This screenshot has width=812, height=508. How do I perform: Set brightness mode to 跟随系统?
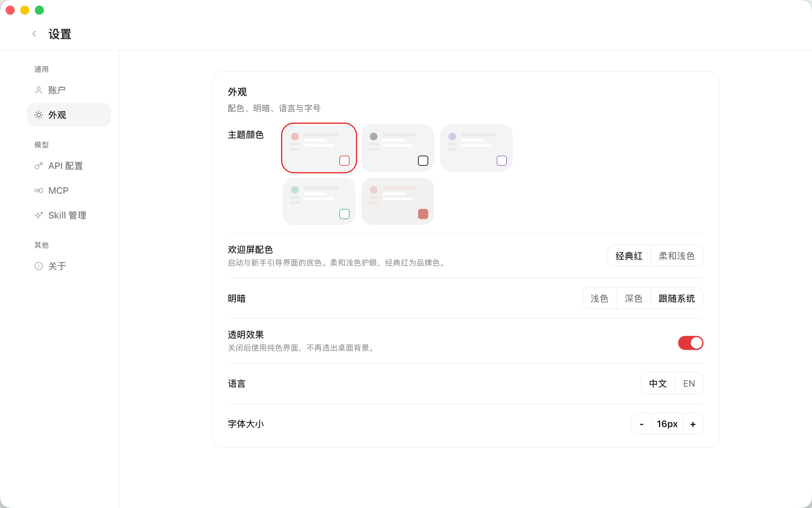[677, 298]
